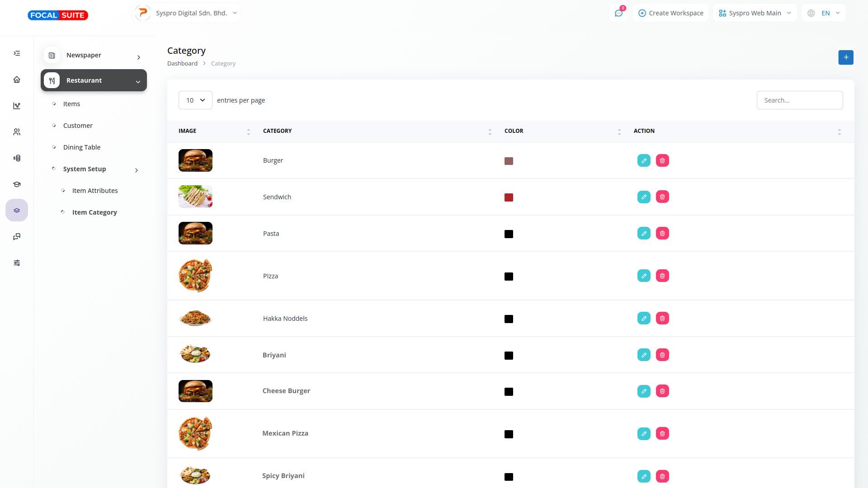
Task: Open the EN language dropdown
Action: 824,13
